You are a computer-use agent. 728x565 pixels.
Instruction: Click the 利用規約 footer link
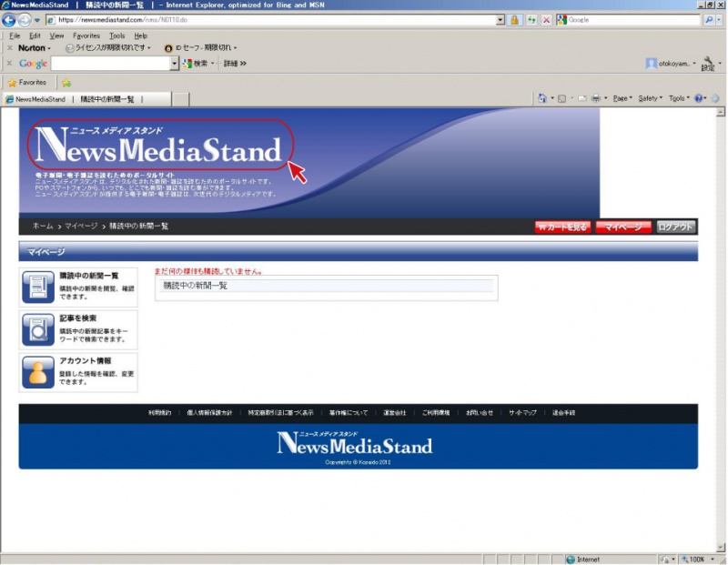click(159, 413)
